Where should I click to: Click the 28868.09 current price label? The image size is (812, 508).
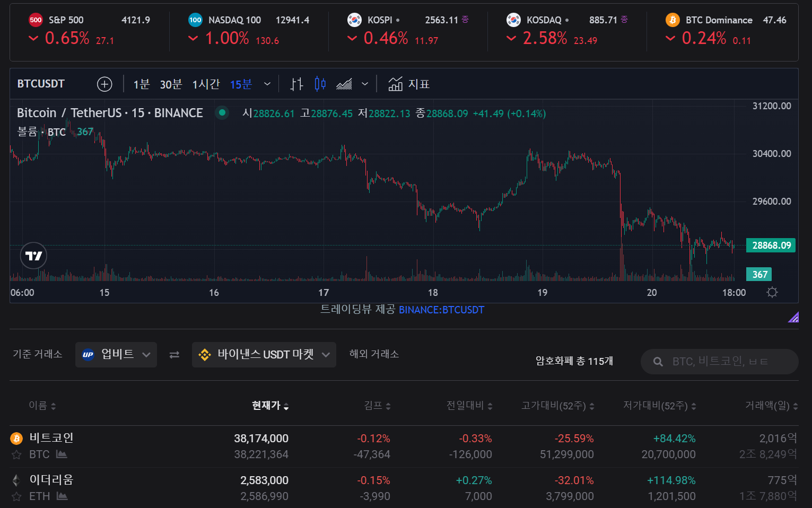[771, 246]
